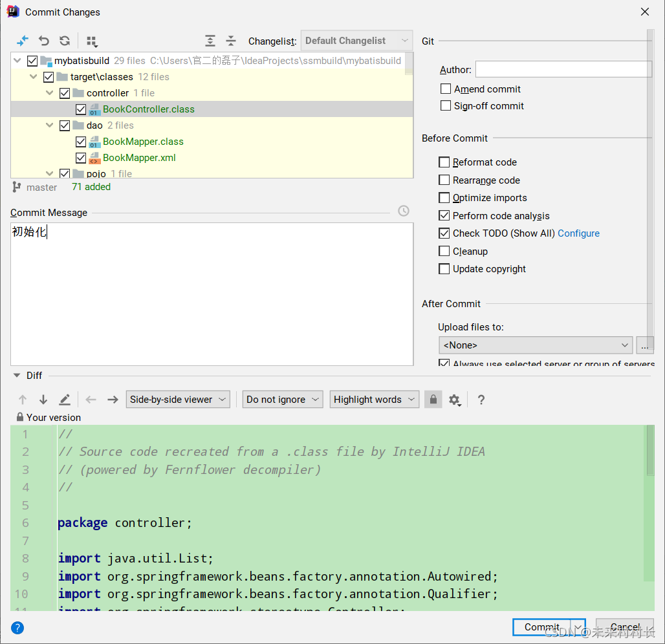
Task: Click the file tree vertical scrollbar
Action: pos(409,63)
